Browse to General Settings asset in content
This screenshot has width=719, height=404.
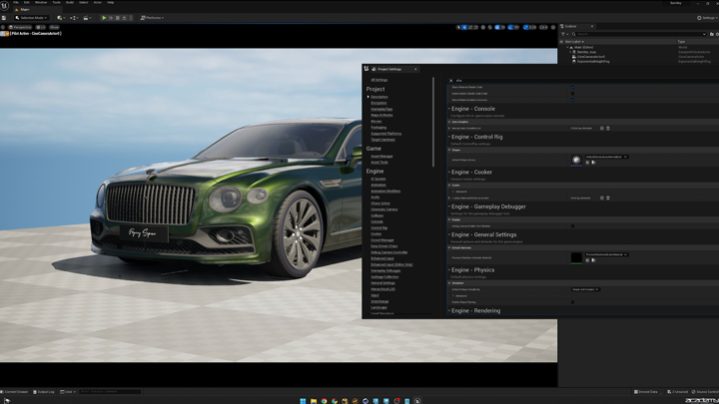pos(593,260)
